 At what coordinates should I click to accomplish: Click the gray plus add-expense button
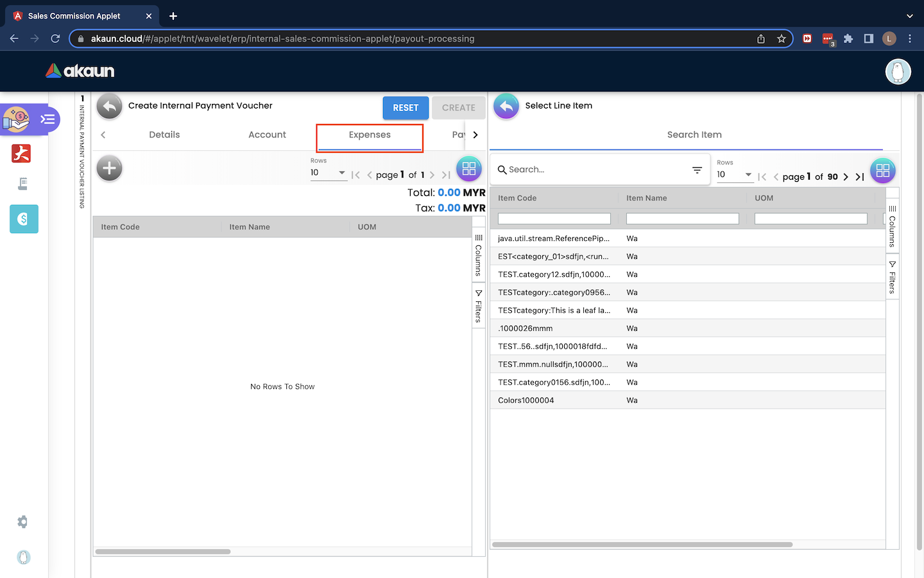(109, 169)
